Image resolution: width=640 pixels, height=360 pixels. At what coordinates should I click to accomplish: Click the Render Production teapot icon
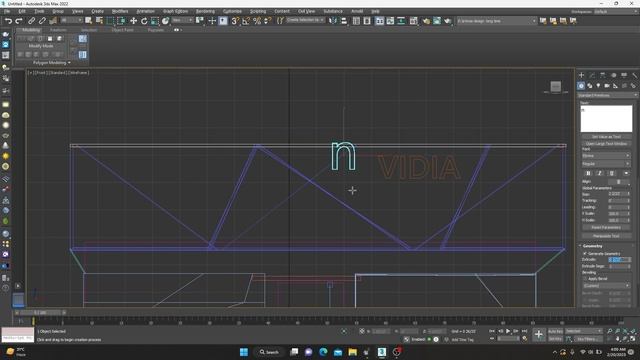coord(448,21)
